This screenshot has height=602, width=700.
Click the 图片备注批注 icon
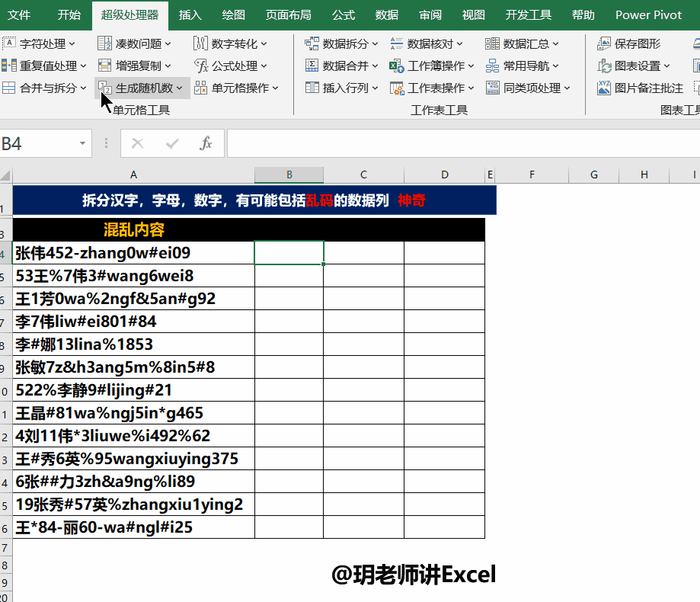tap(604, 88)
